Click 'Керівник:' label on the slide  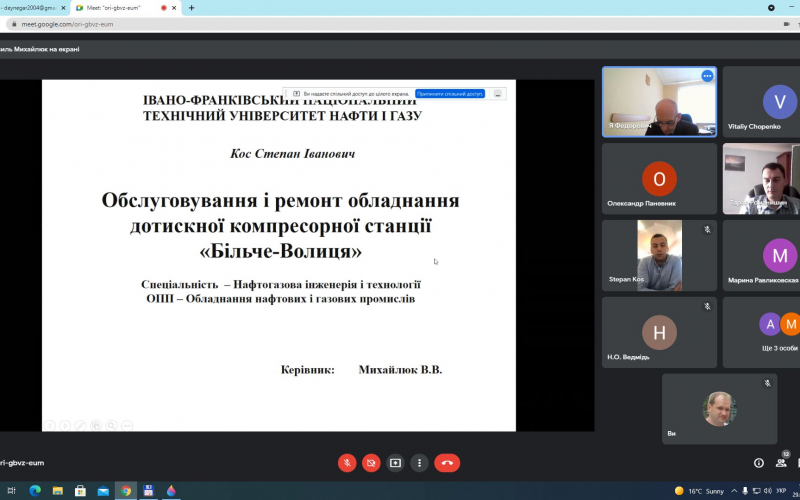tap(308, 370)
